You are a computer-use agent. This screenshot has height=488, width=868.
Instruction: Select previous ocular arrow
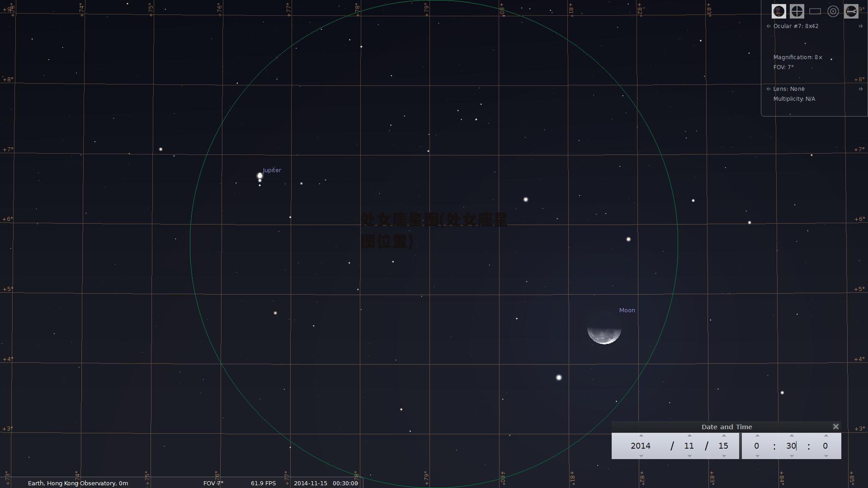click(768, 26)
